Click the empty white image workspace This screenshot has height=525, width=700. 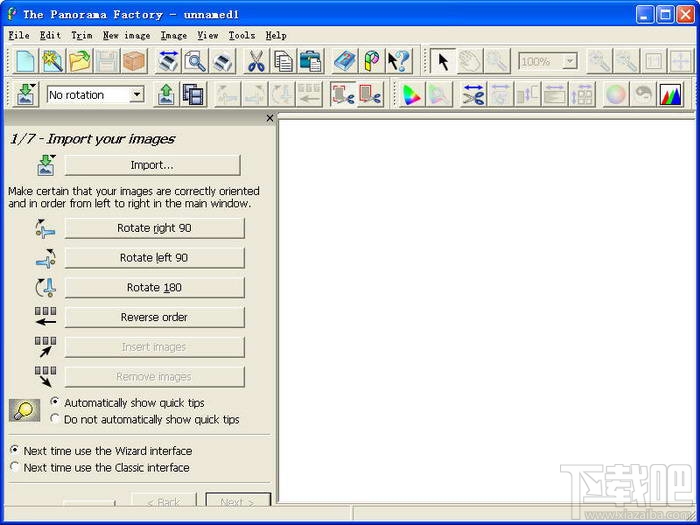487,310
